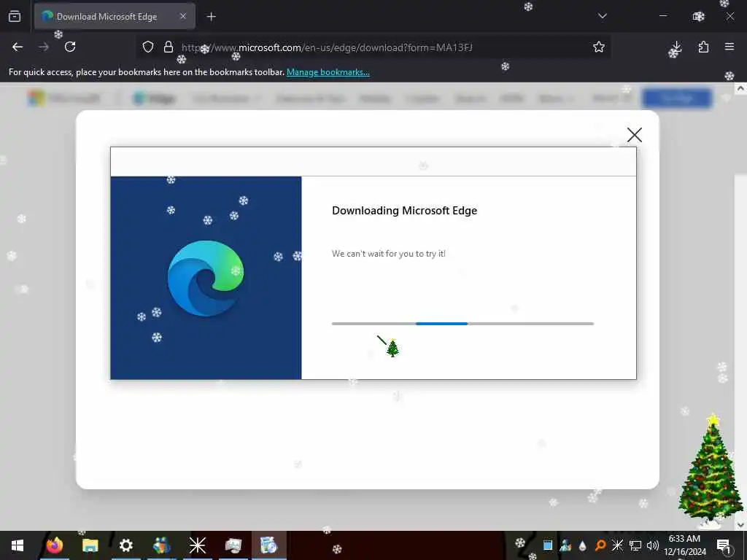Open the Firefox downloads panel

[x=676, y=47]
